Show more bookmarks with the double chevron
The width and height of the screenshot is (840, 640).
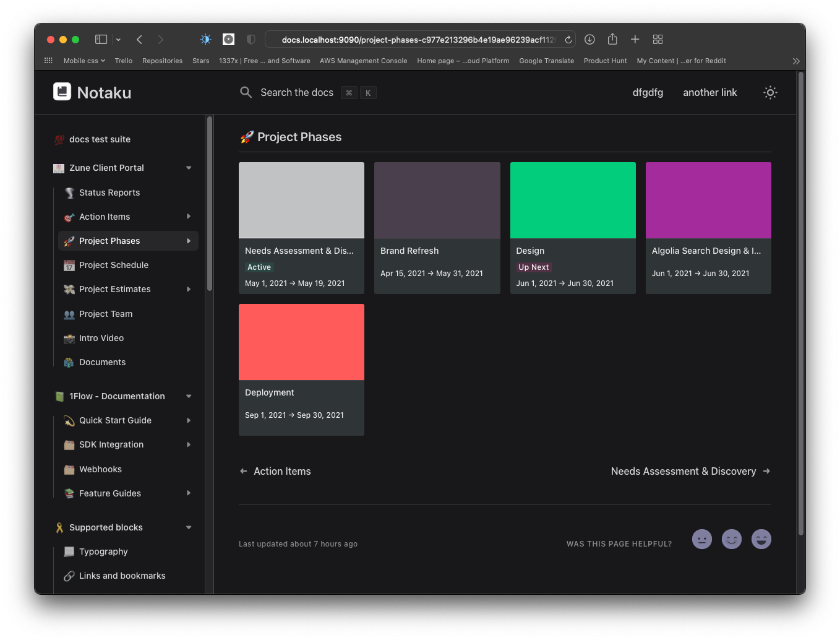796,61
